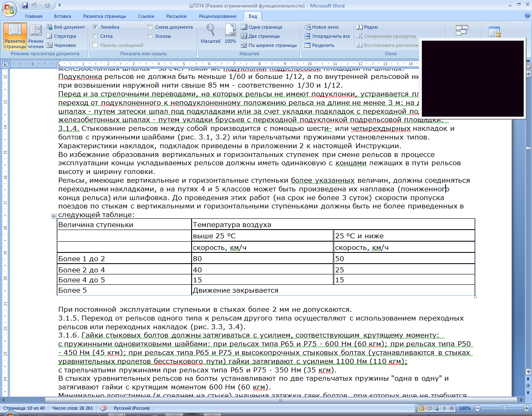The width and height of the screenshot is (532, 416).
Task: Redo the last action in toolbar
Action: (47, 6)
